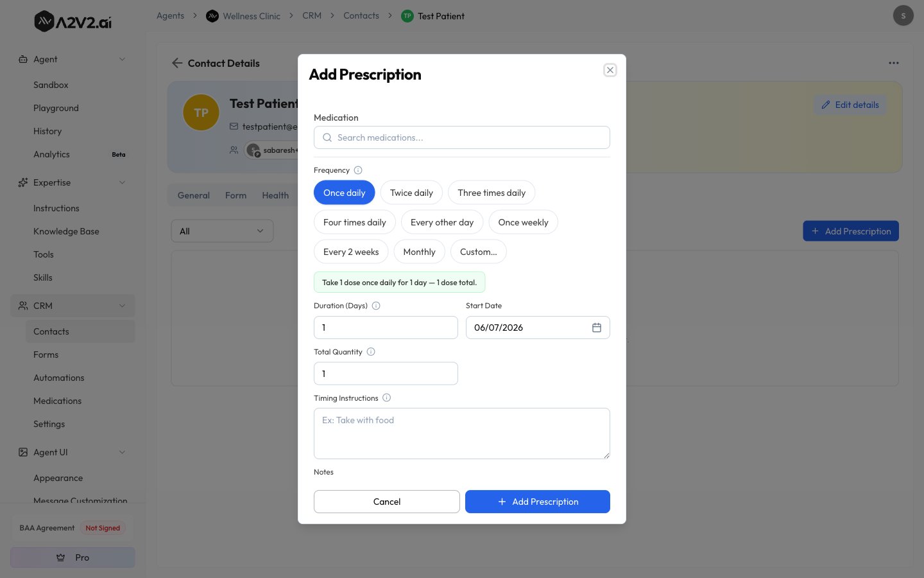924x578 pixels.
Task: Click Cancel in the dialog
Action: pos(387,502)
